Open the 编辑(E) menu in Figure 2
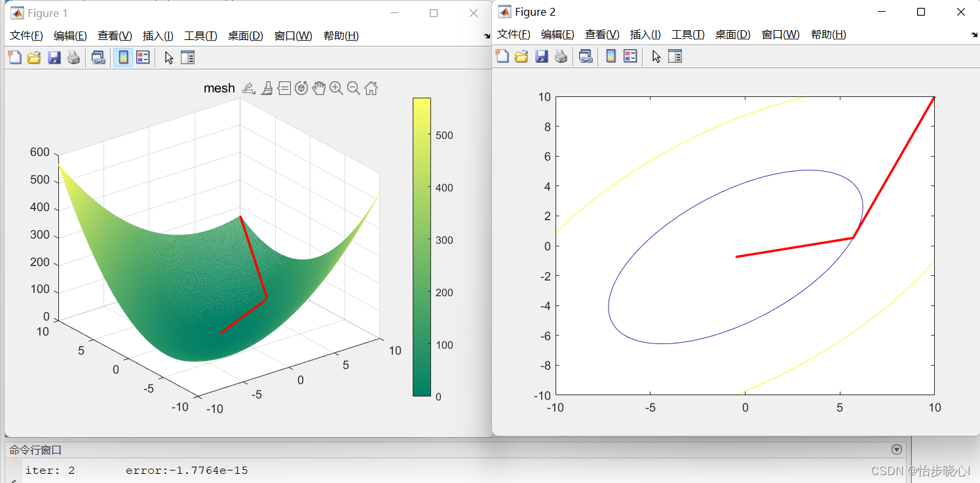Image resolution: width=980 pixels, height=483 pixels. pos(557,35)
